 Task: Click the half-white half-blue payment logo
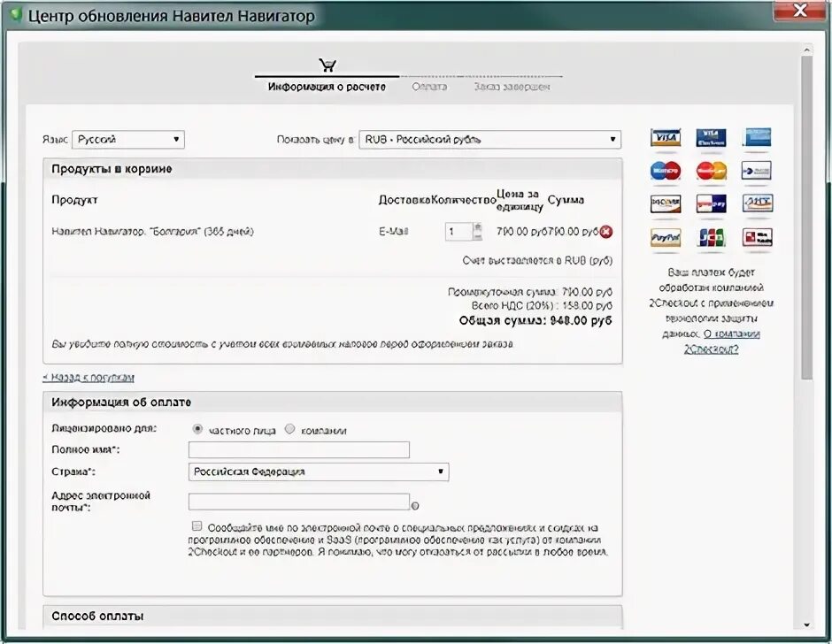click(x=711, y=203)
